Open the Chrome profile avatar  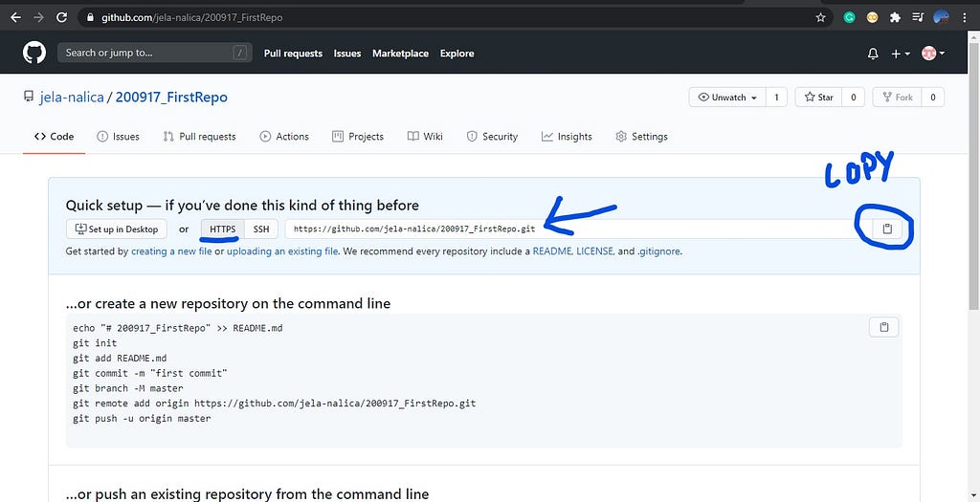click(942, 17)
